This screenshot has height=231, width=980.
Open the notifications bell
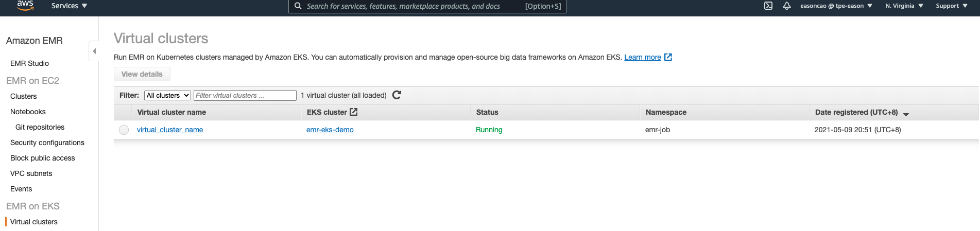[786, 6]
